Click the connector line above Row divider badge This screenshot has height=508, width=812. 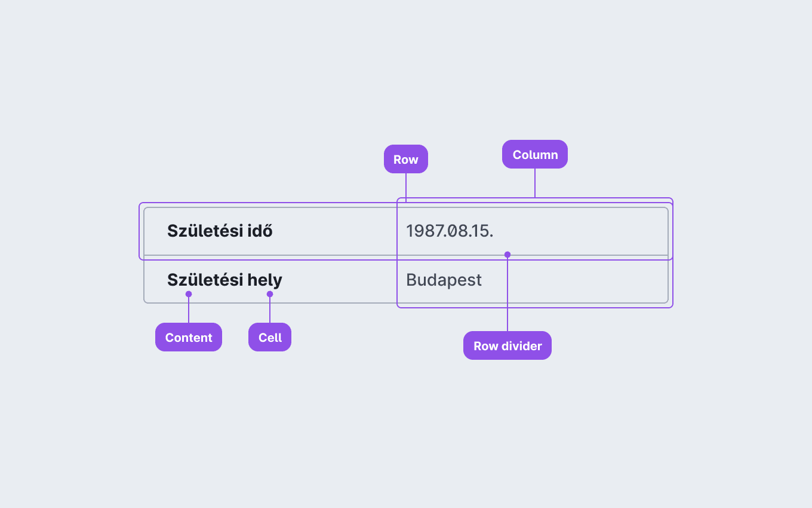click(x=507, y=295)
